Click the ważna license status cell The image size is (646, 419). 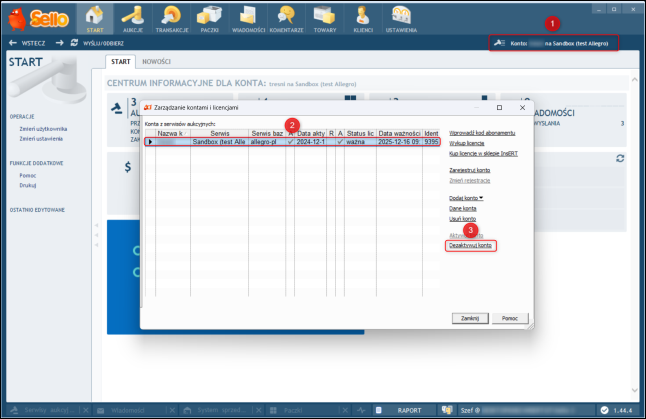360,142
